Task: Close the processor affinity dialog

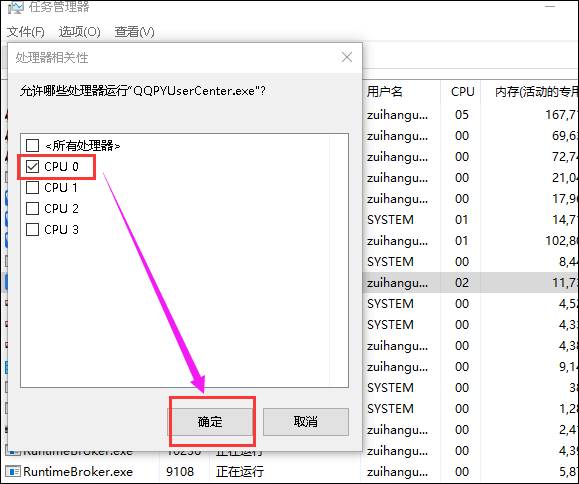Action: [x=346, y=57]
